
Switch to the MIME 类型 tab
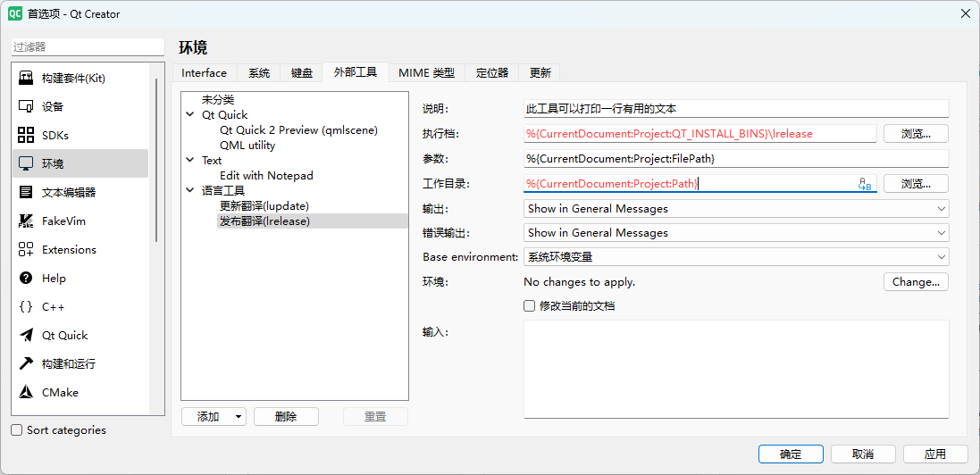426,73
